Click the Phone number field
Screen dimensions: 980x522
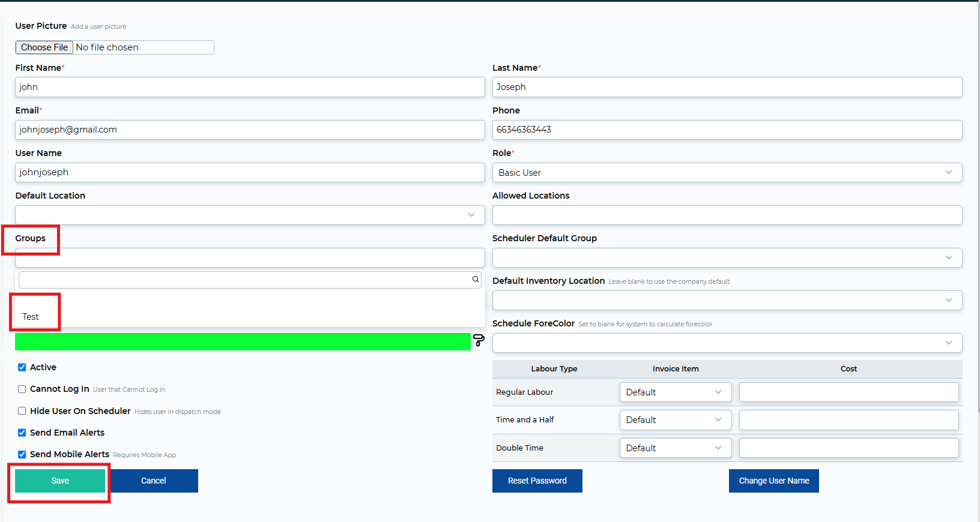click(727, 130)
